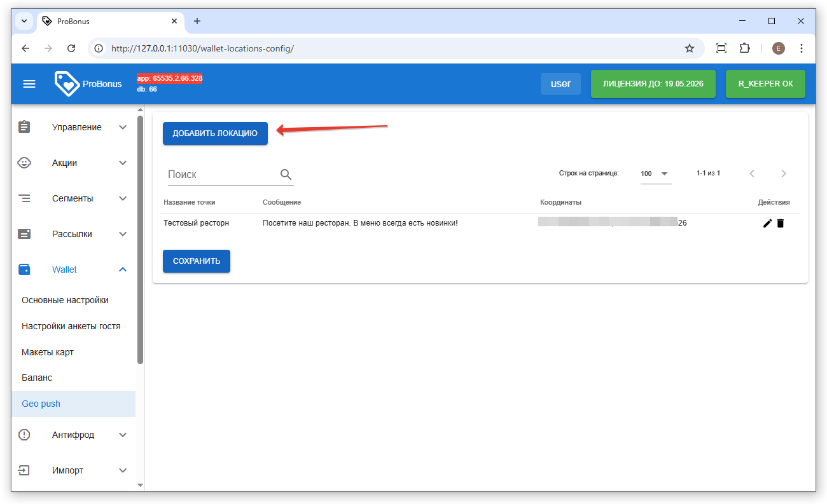Image resolution: width=827 pixels, height=504 pixels.
Task: Open Основные настройки menu item
Action: (65, 300)
